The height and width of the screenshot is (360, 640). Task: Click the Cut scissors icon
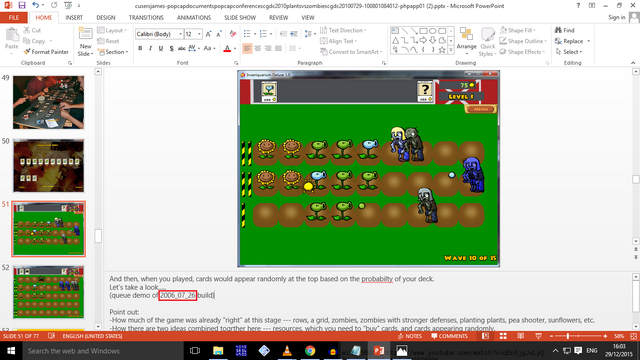tap(27, 30)
